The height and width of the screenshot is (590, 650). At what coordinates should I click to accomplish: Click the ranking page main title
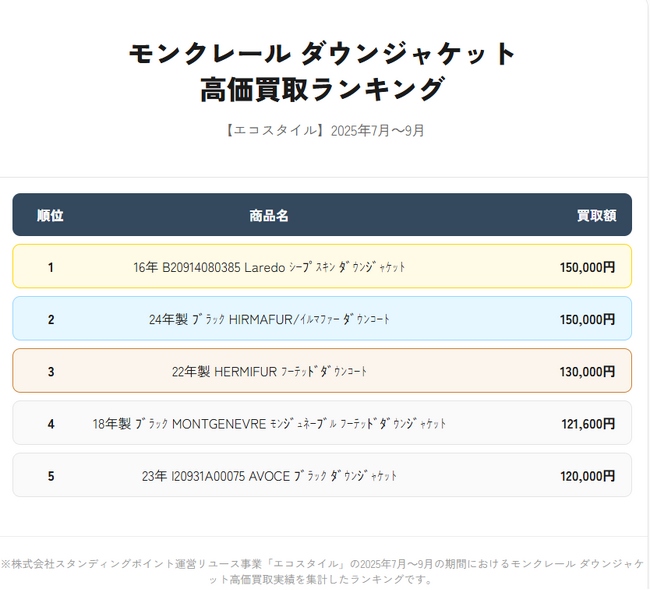click(x=322, y=71)
